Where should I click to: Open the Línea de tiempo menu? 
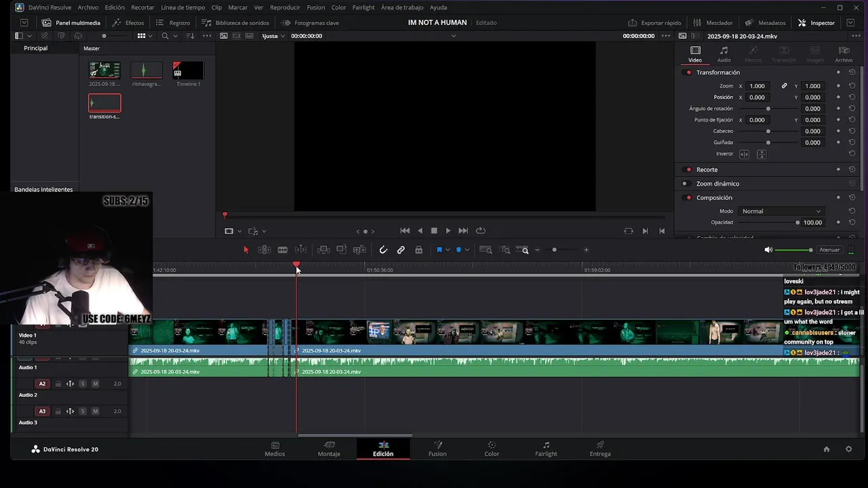(183, 7)
